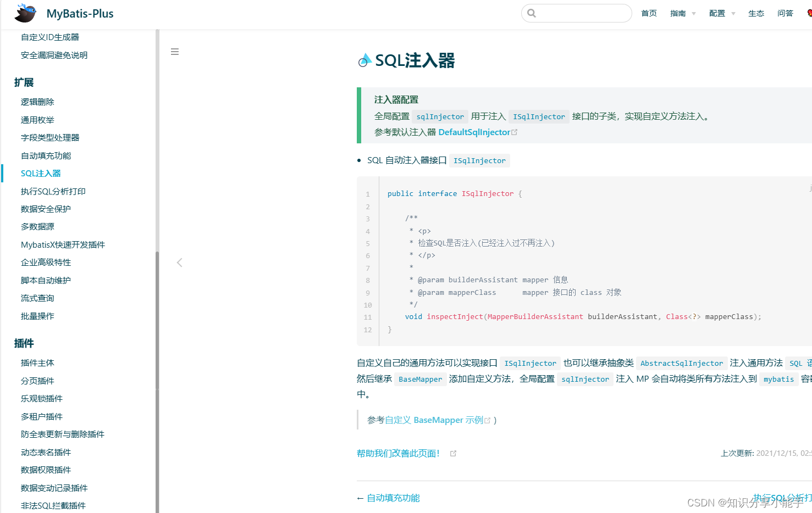The width and height of the screenshot is (812, 513).
Task: Click the external link icon beside DefaultSqlInjector
Action: [515, 132]
